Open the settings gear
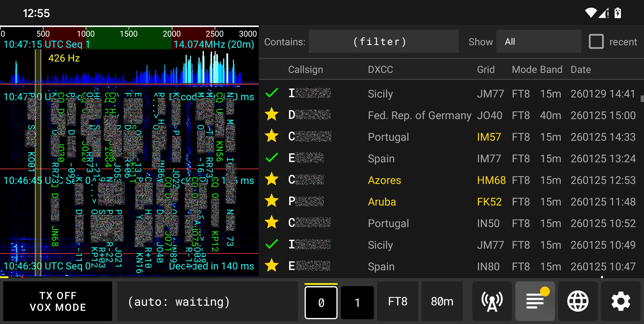The width and height of the screenshot is (644, 324). (x=621, y=301)
